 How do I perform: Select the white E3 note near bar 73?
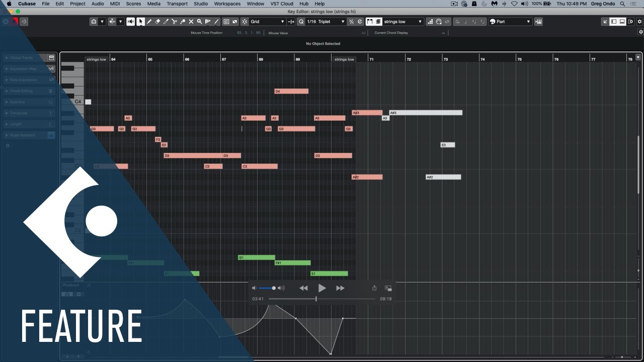[x=448, y=145]
